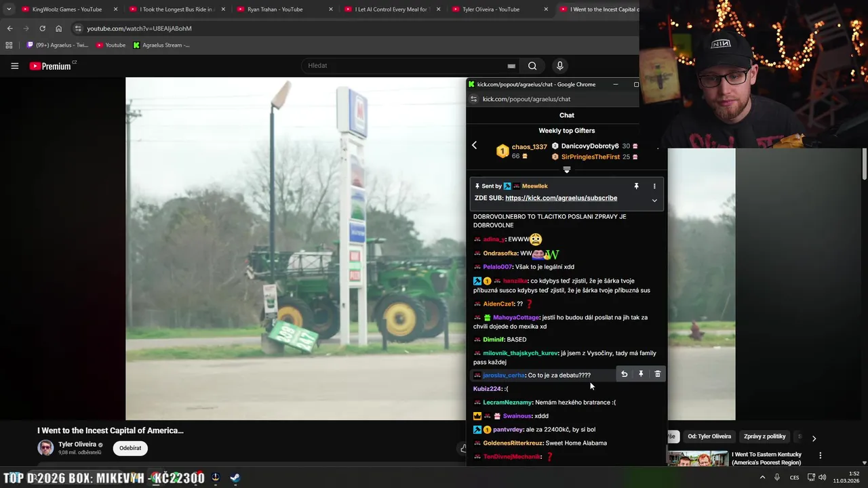Open Tyler Oliveira channel name link
The image size is (868, 488).
tap(77, 445)
